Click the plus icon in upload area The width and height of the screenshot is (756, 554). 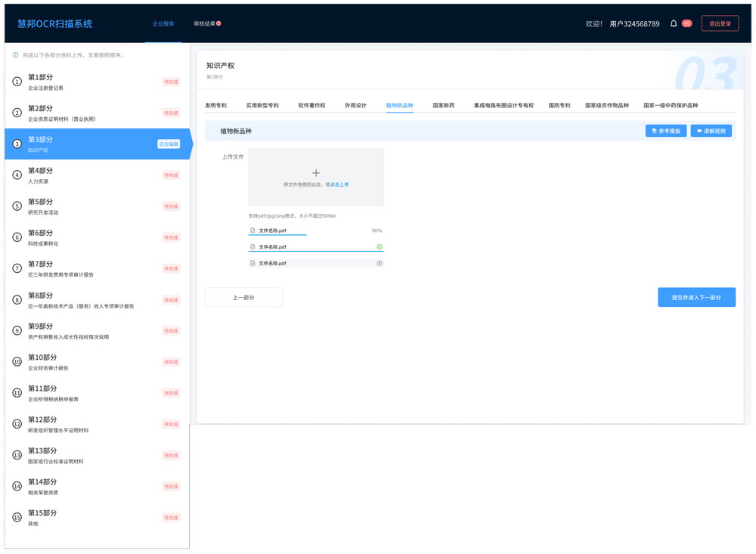316,172
